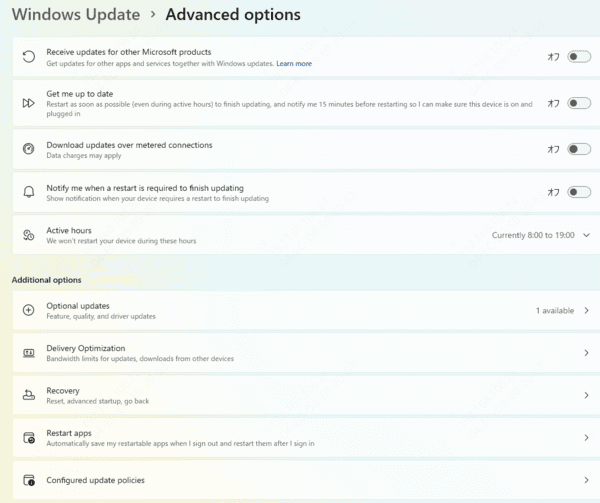Click 'Data charges may apply' text
Image resolution: width=600 pixels, height=503 pixels.
[x=84, y=156]
